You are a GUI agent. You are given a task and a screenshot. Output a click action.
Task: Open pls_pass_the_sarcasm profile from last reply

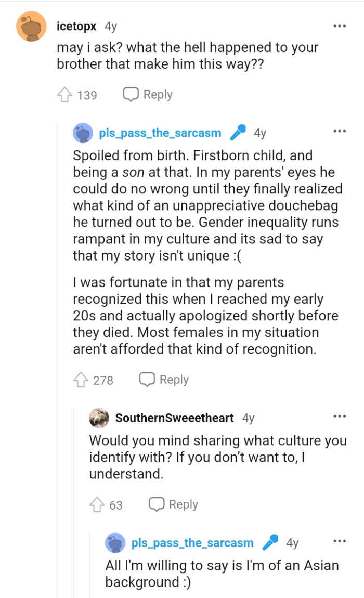(192, 543)
